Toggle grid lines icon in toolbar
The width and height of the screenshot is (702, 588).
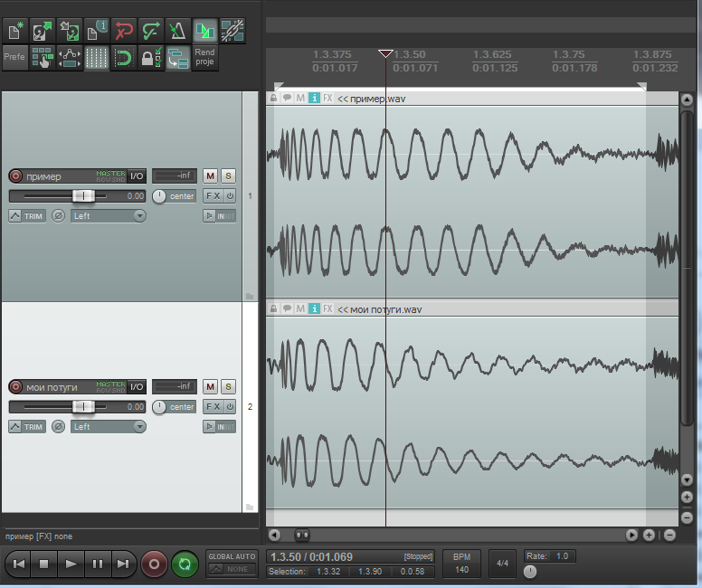(x=96, y=59)
